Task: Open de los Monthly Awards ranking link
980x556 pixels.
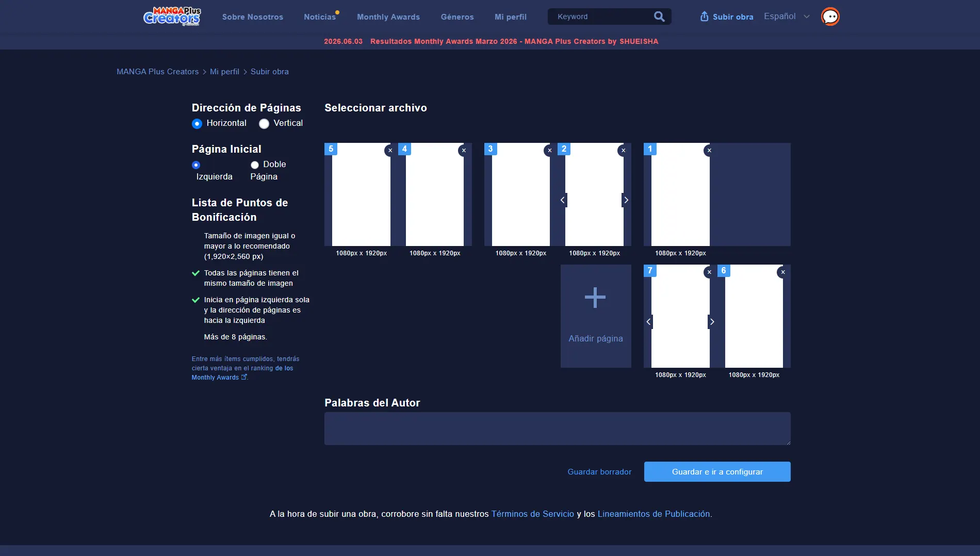Action: tap(242, 373)
